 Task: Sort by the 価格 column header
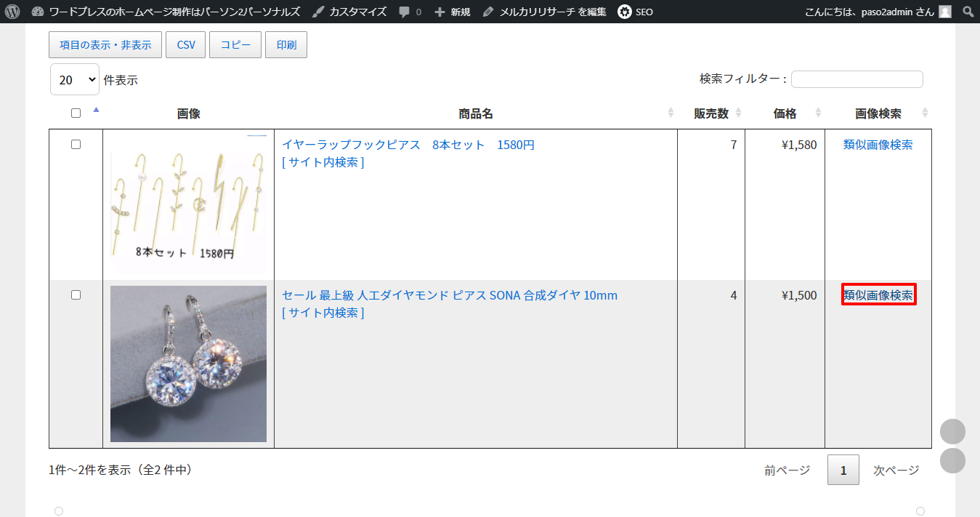[x=785, y=113]
